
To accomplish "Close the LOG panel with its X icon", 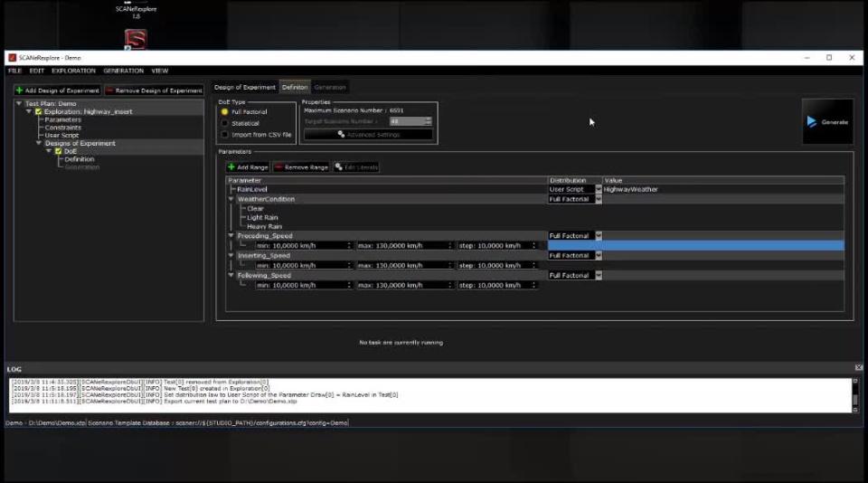I will pyautogui.click(x=859, y=368).
